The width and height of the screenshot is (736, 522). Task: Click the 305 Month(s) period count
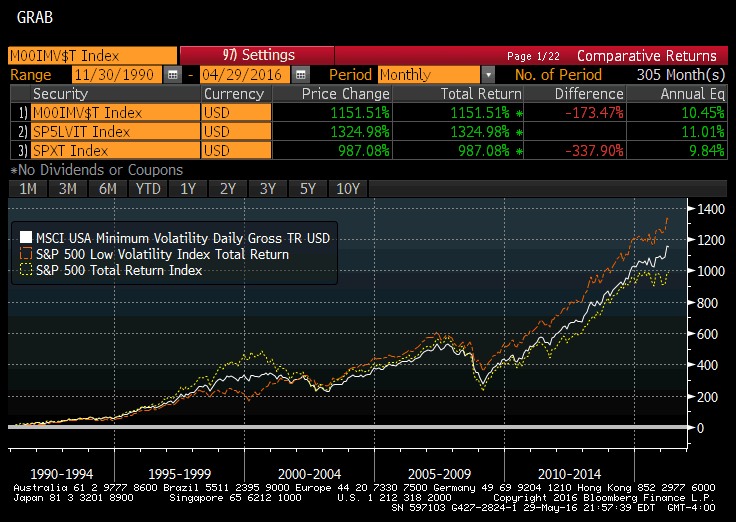click(x=681, y=75)
